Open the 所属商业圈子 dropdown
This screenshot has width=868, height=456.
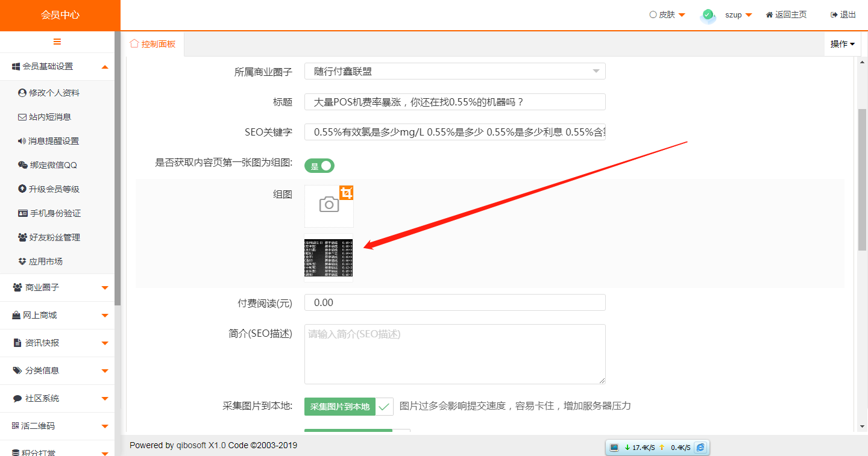click(454, 72)
